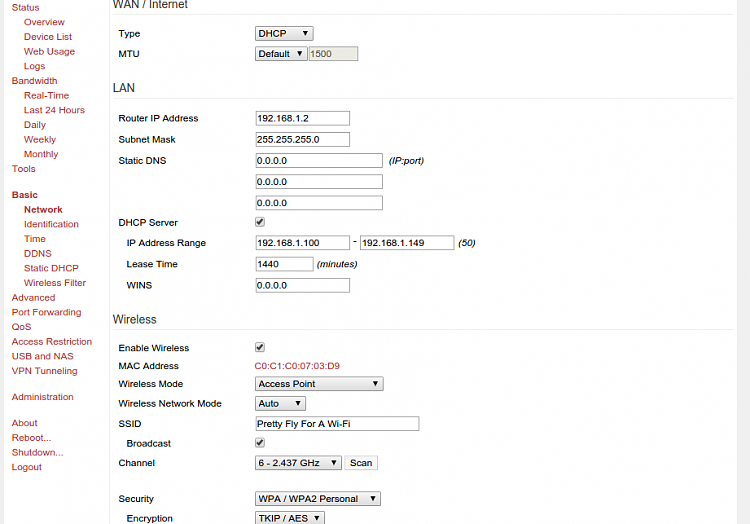Open Basic Network settings
750x524 pixels.
pos(43,210)
